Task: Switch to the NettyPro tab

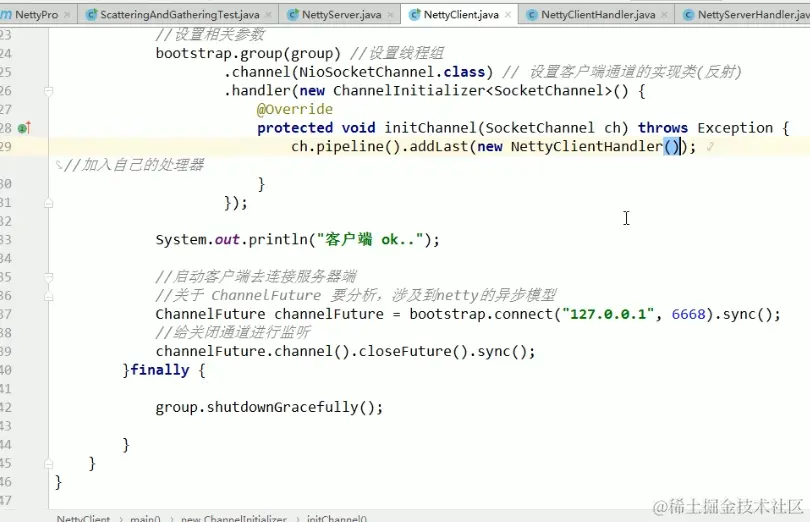Action: [x=36, y=14]
